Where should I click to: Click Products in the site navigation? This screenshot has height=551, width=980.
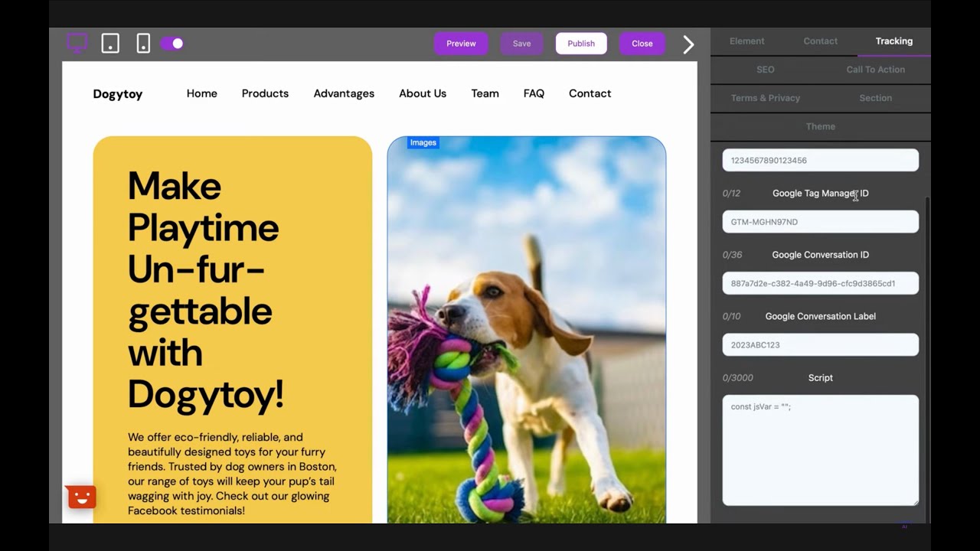coord(265,93)
